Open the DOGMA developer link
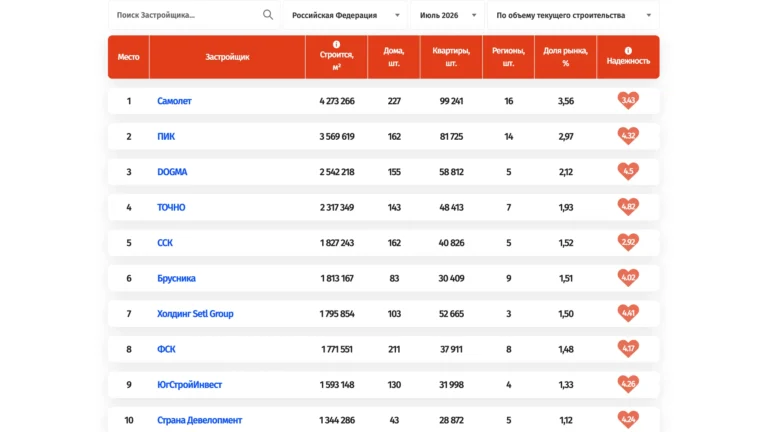Screen dimensions: 768x432 coord(172,172)
